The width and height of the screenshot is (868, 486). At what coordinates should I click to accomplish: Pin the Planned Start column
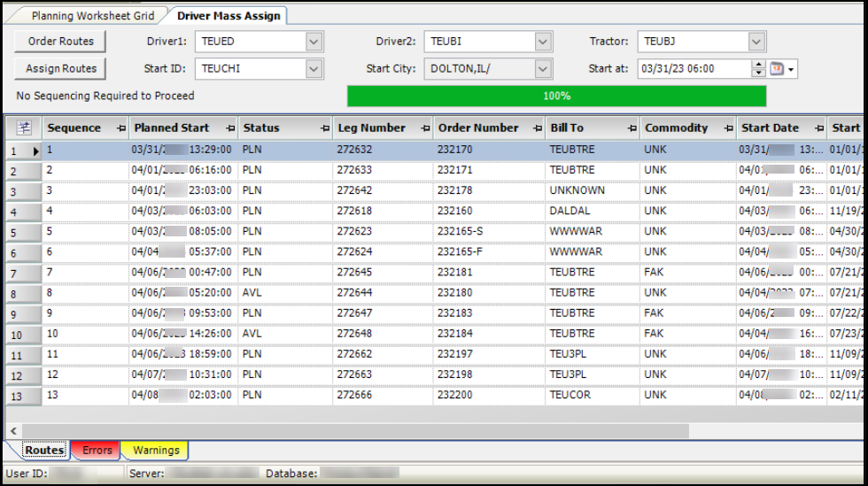click(230, 128)
